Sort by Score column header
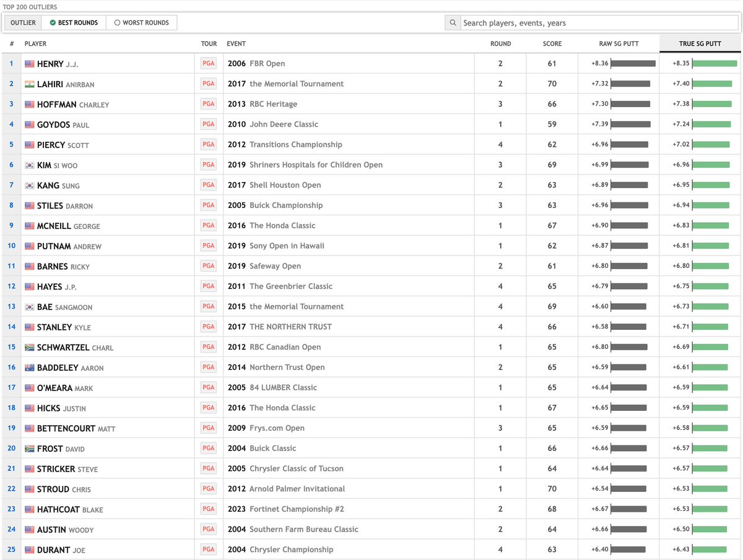Screen dimensions: 743x560 coord(552,44)
